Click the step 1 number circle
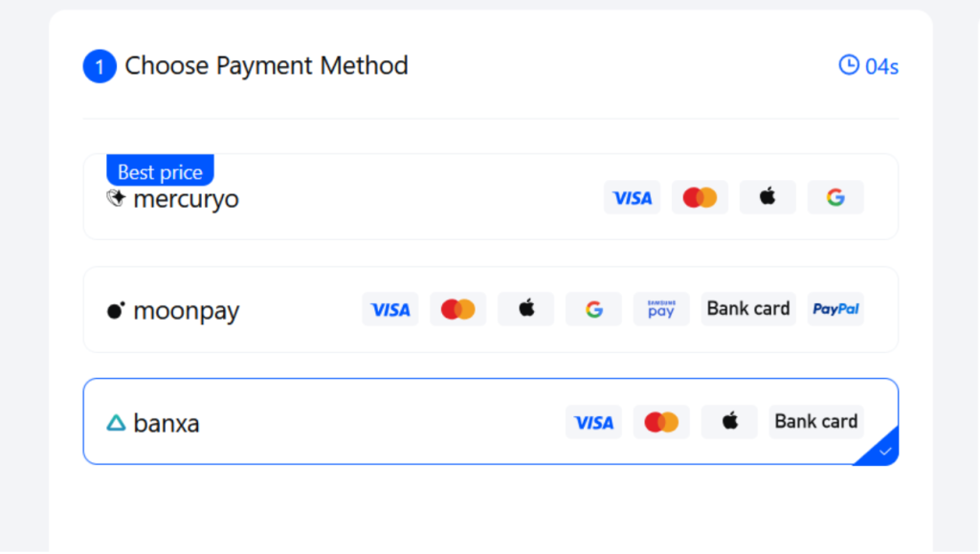This screenshot has width=980, height=554. tap(100, 66)
